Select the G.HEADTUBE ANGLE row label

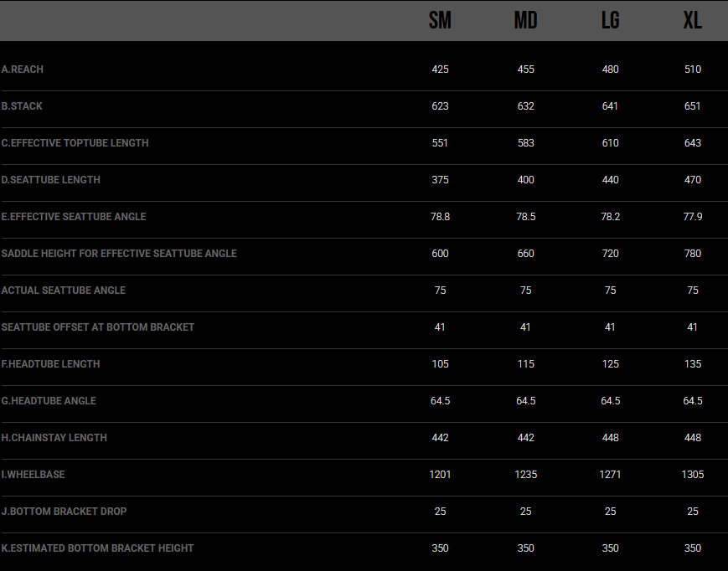point(49,401)
